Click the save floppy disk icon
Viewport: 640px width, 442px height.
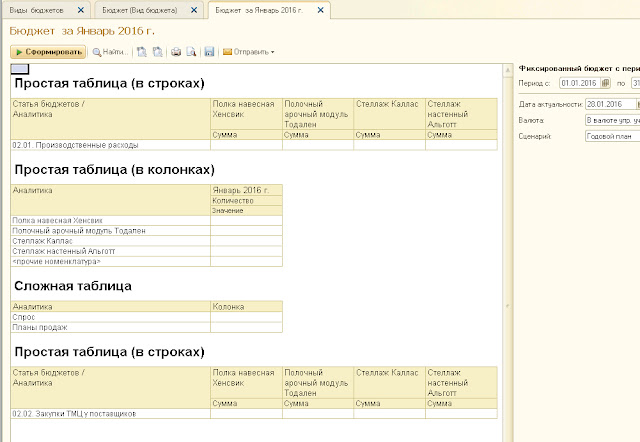(209, 52)
